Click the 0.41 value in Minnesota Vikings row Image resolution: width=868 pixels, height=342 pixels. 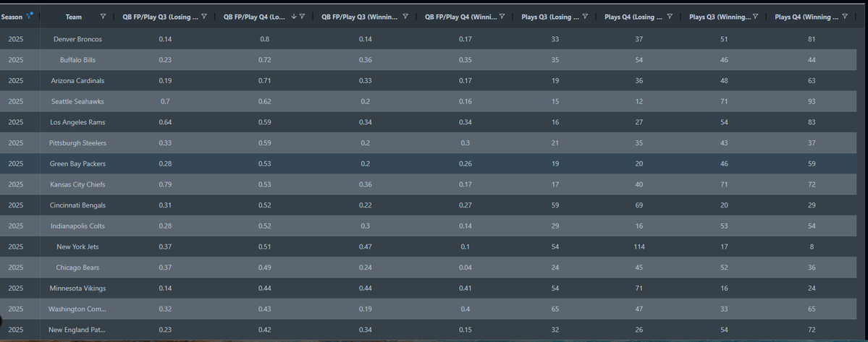pos(465,288)
